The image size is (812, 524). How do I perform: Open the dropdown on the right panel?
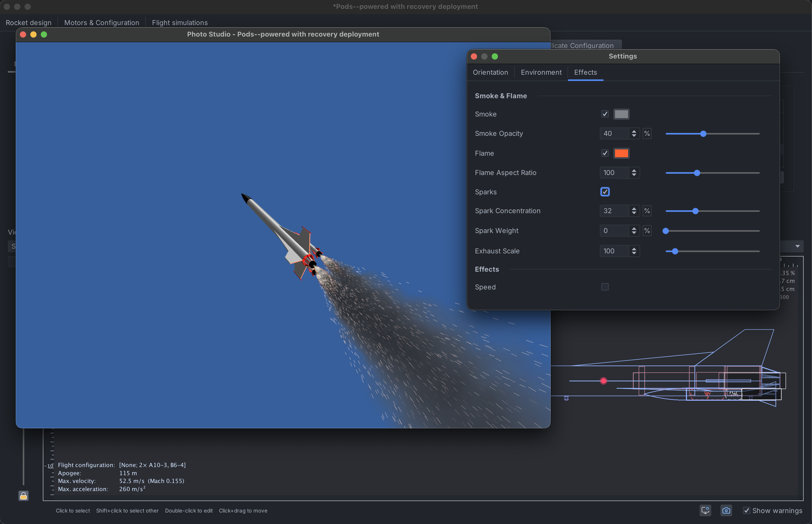pyautogui.click(x=797, y=246)
